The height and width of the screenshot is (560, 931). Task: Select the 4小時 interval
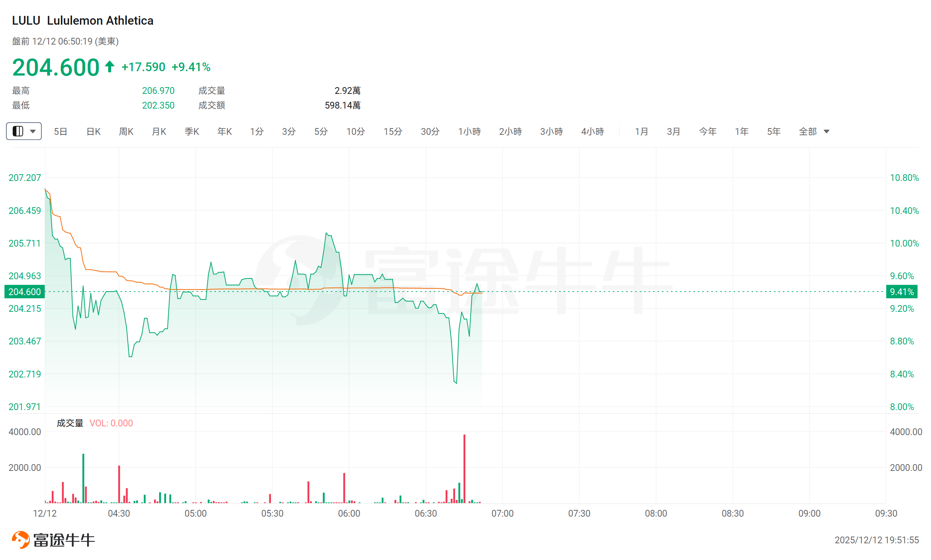[x=592, y=132]
